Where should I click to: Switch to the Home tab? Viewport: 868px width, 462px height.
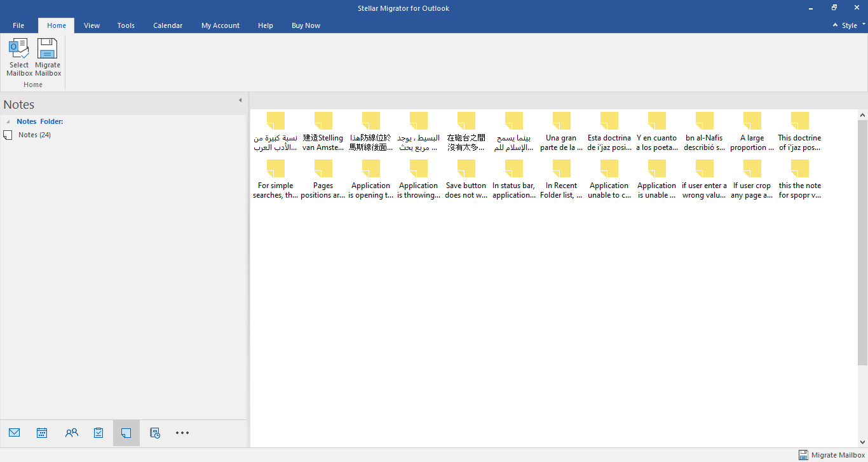(57, 25)
